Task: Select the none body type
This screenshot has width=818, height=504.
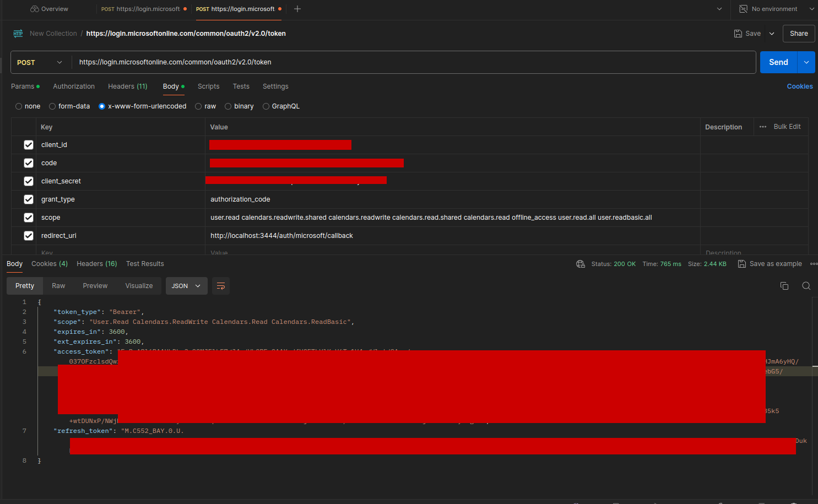Action: (19, 106)
